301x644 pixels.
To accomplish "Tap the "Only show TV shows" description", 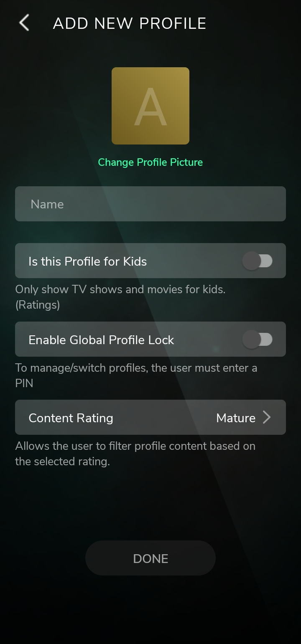I will pos(120,297).
